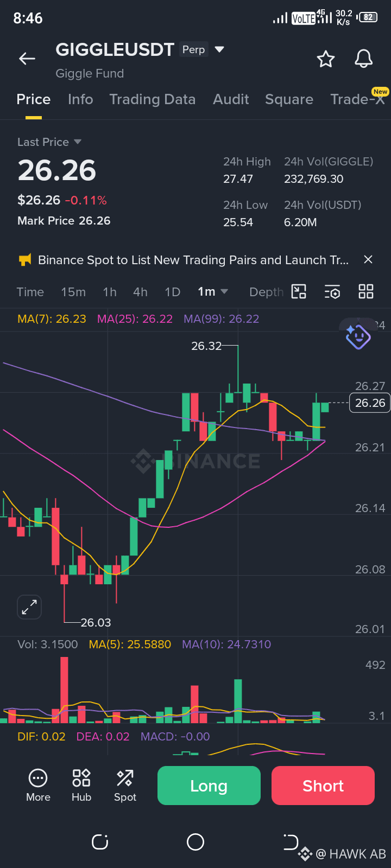391x868 pixels.
Task: Tap the DIF: 0.02 MACD label
Action: pos(41,737)
